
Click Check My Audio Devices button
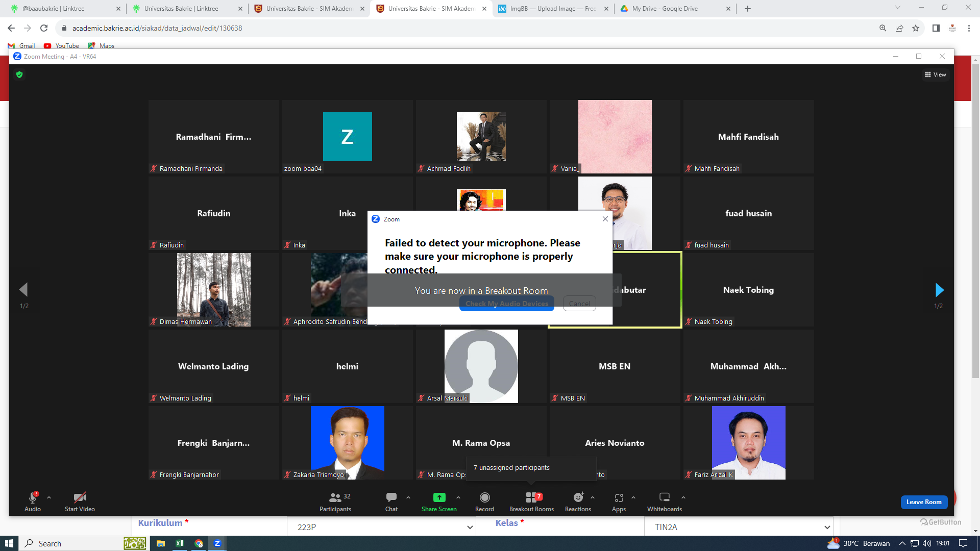click(x=506, y=304)
